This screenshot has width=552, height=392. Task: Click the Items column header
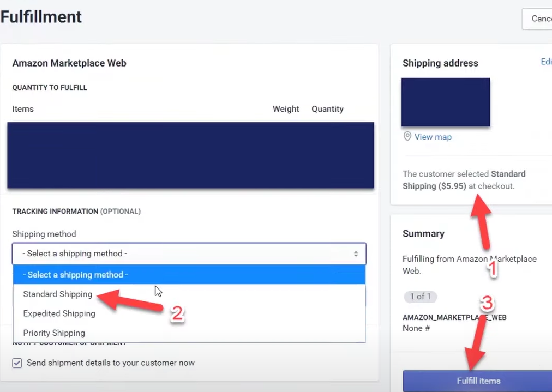(x=23, y=109)
